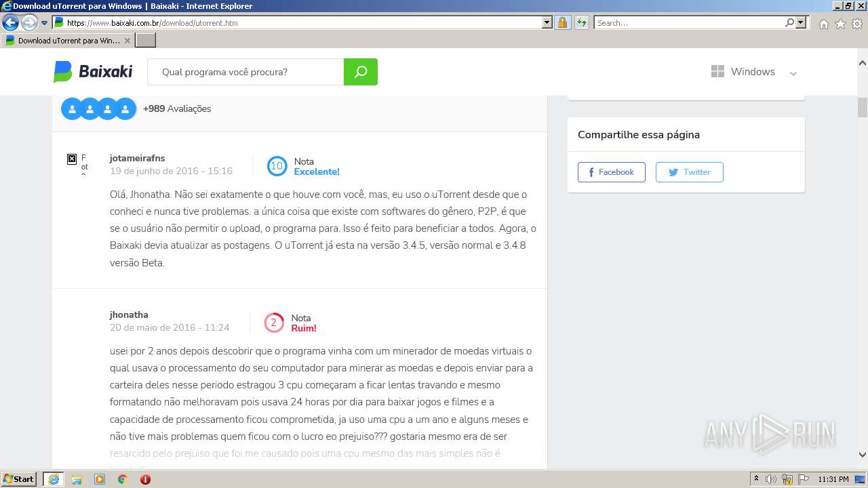Expand the address bar autocomplete dropdown
The width and height of the screenshot is (868, 488).
pos(547,22)
